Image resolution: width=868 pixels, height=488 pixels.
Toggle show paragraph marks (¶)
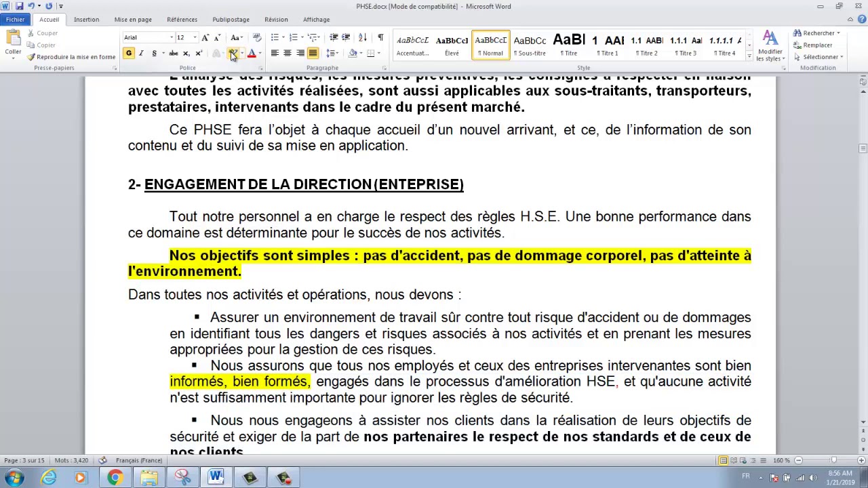tap(380, 37)
